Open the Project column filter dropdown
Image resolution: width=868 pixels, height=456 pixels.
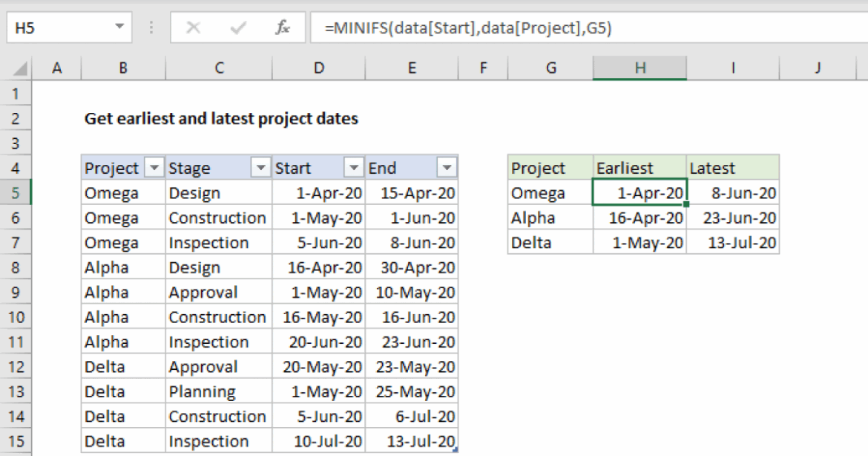click(154, 169)
